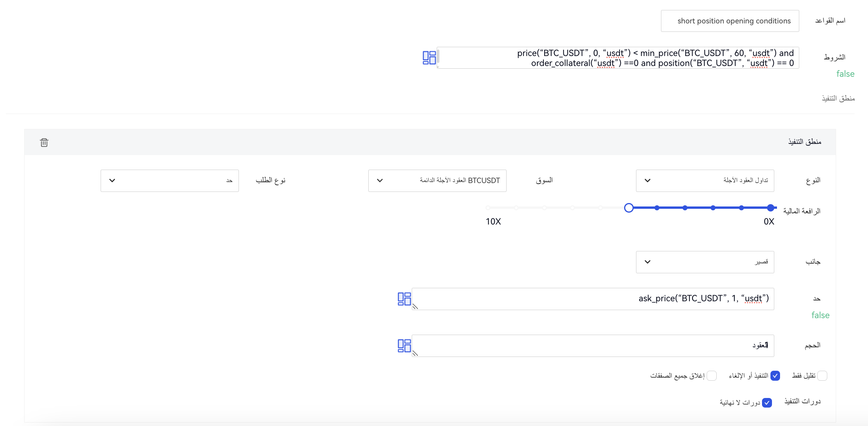The width and height of the screenshot is (868, 426).
Task: Enable close all positions (إغلاق جميع الصفقات) checkbox
Action: [x=712, y=376]
